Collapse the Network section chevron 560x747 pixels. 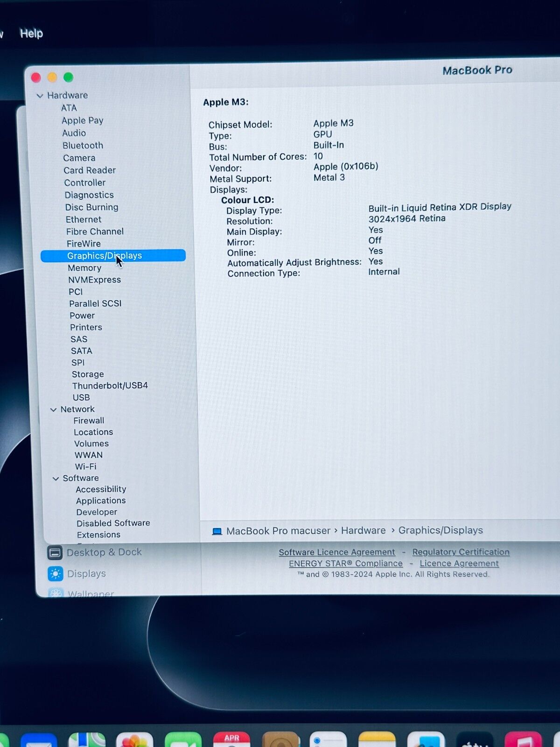(x=53, y=410)
